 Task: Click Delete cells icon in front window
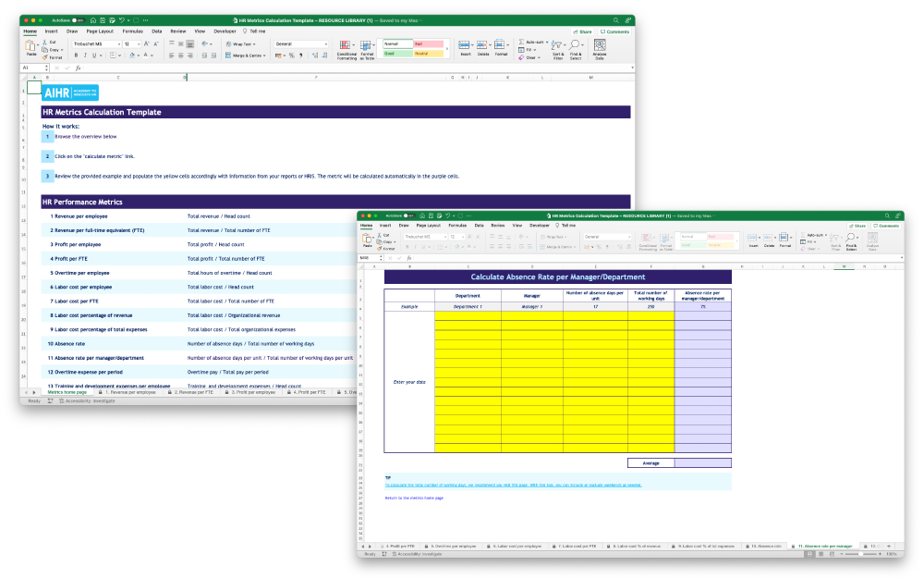tap(769, 240)
